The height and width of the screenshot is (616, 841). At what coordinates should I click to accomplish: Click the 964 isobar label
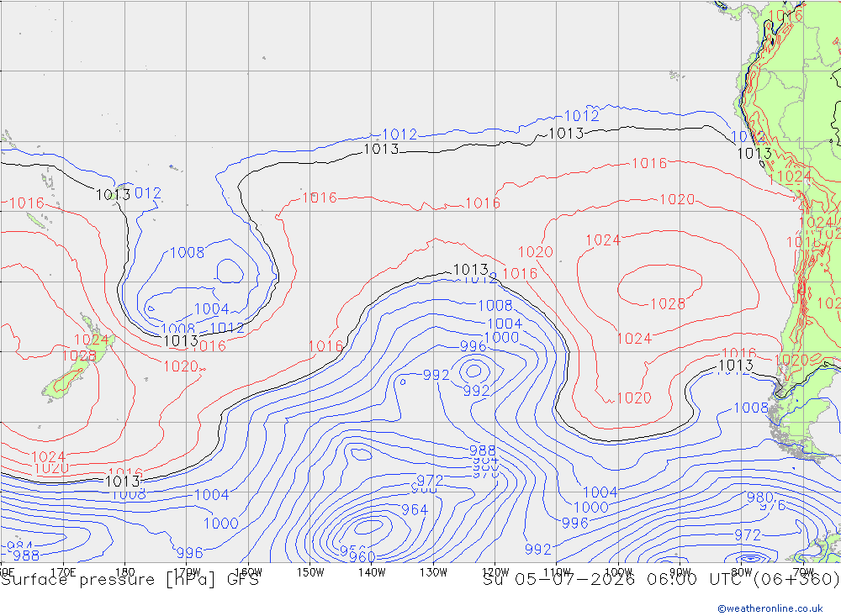415,509
